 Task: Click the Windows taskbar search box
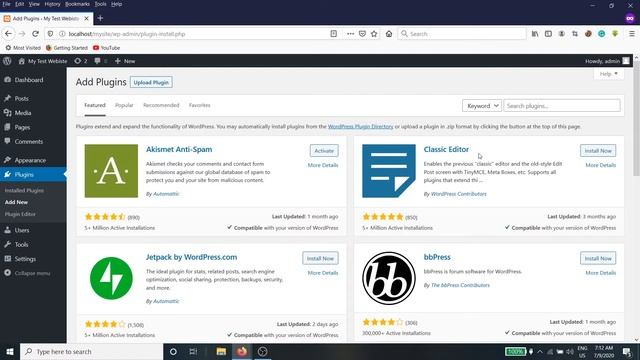pos(91,351)
